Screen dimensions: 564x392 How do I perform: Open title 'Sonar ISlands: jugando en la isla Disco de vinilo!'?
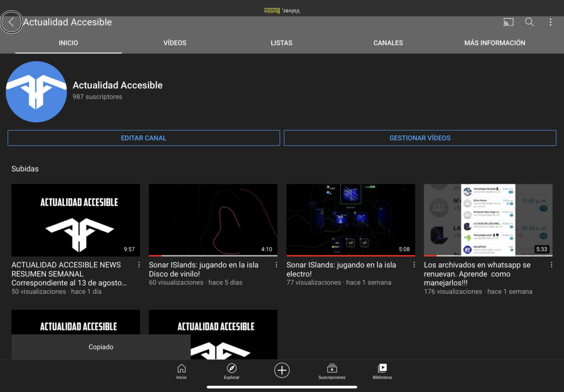[x=204, y=269]
